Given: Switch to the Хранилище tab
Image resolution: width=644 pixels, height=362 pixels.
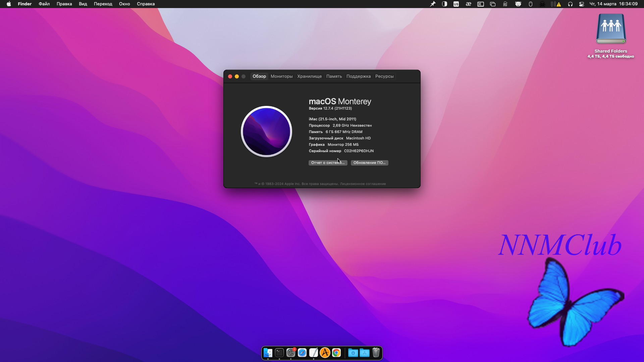Looking at the screenshot, I should (309, 76).
